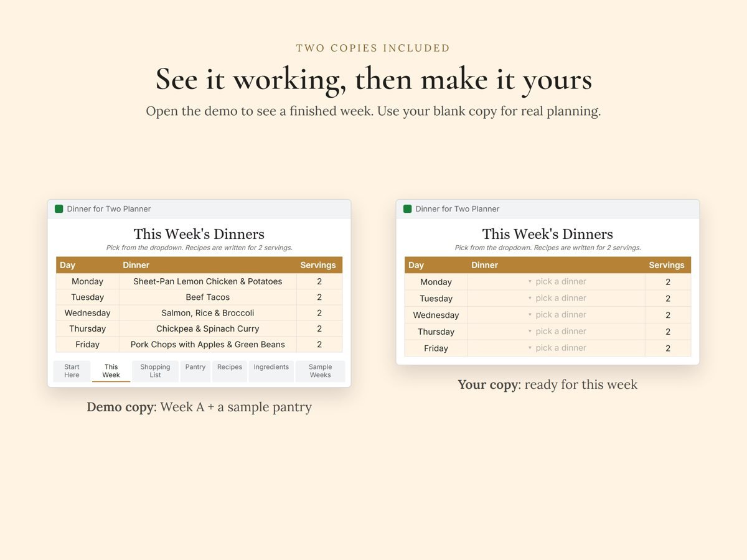Click the Friday cell in Demo copy
Viewport: 747px width, 560px height.
(x=88, y=344)
